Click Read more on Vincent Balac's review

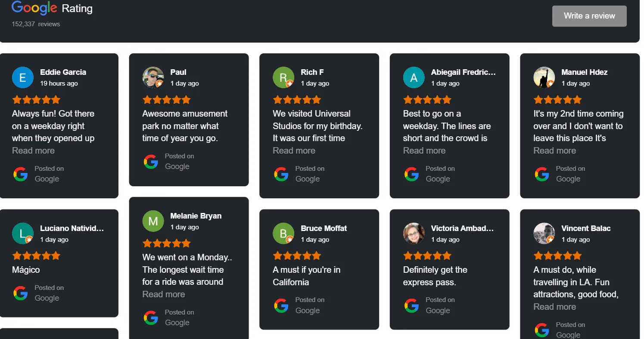[x=554, y=306]
